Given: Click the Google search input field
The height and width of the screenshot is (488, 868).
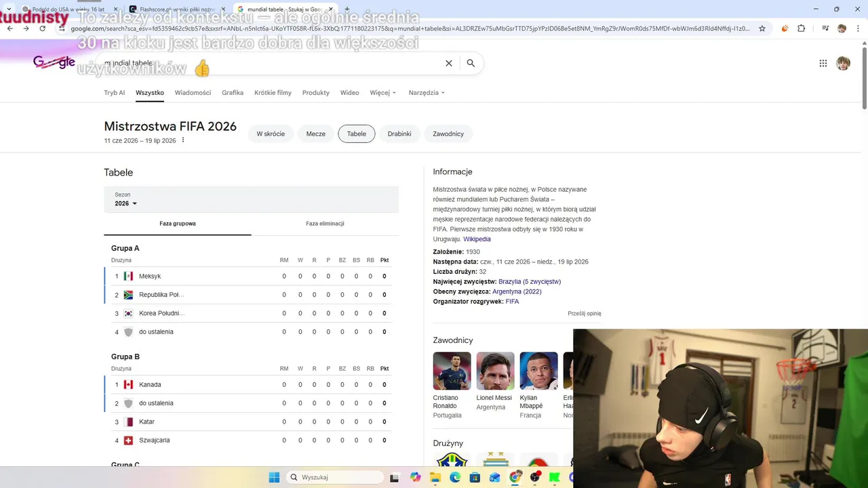Looking at the screenshot, I should tap(271, 63).
